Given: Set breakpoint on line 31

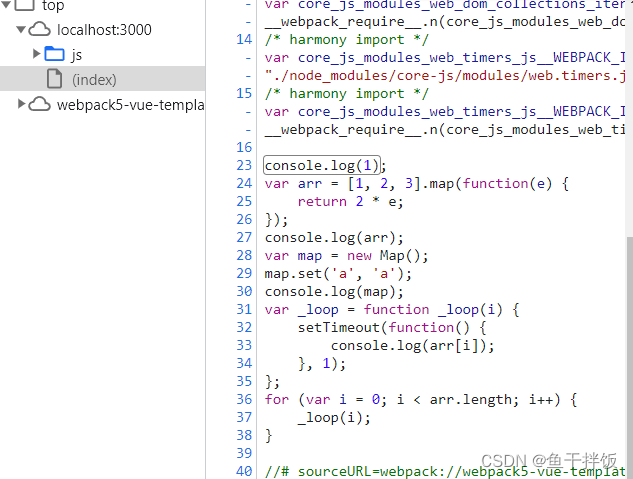Looking at the screenshot, I should [x=244, y=310].
